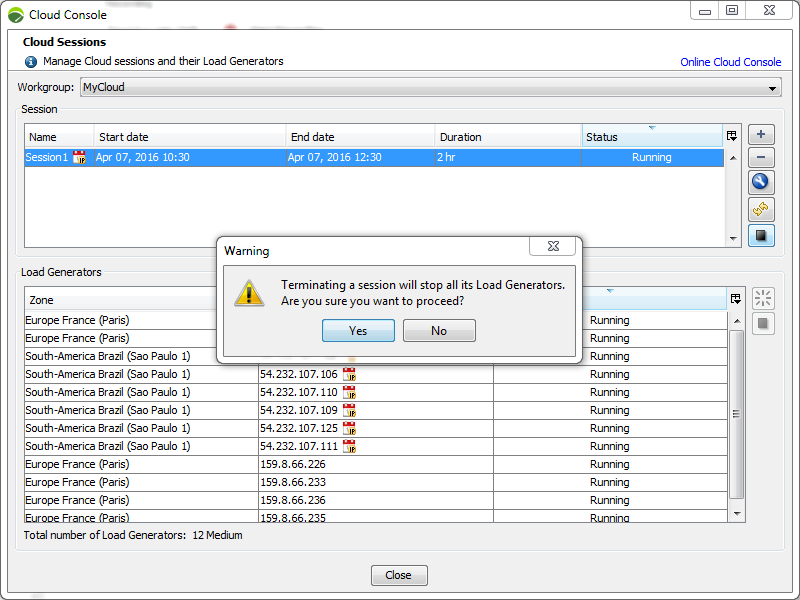Click calendar icon beside 54.232.107.110
800x600 pixels.
tap(349, 392)
